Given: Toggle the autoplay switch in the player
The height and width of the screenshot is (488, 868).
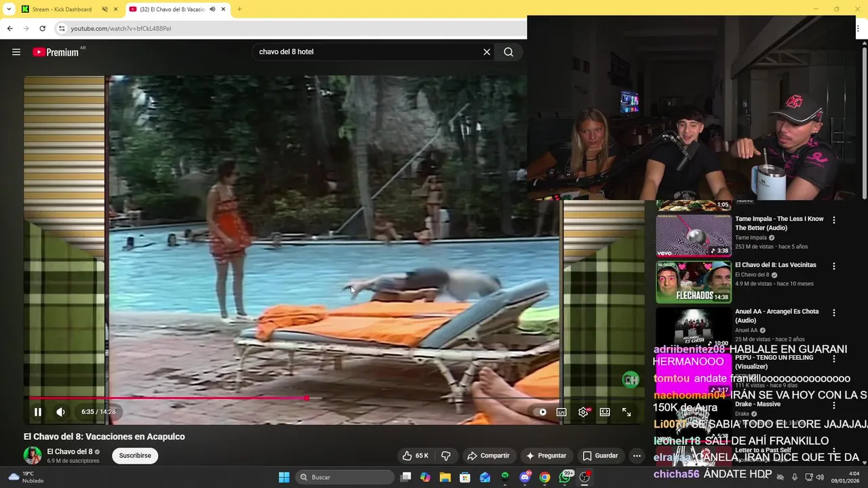Looking at the screenshot, I should [x=541, y=411].
